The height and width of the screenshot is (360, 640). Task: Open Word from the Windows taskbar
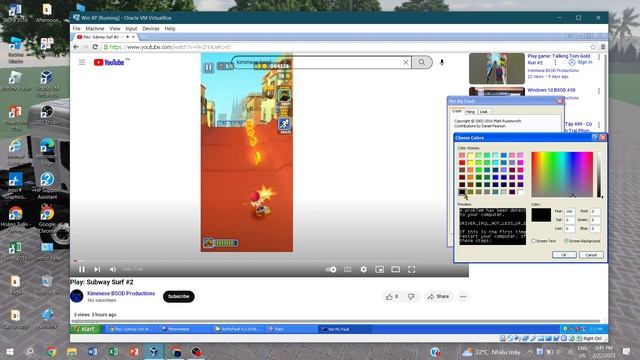pos(93,351)
